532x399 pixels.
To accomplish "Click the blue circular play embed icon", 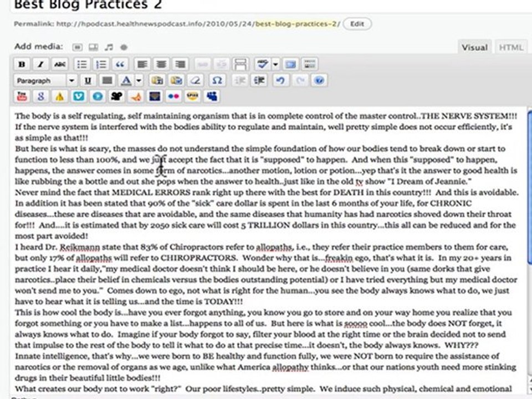I will (x=98, y=96).
